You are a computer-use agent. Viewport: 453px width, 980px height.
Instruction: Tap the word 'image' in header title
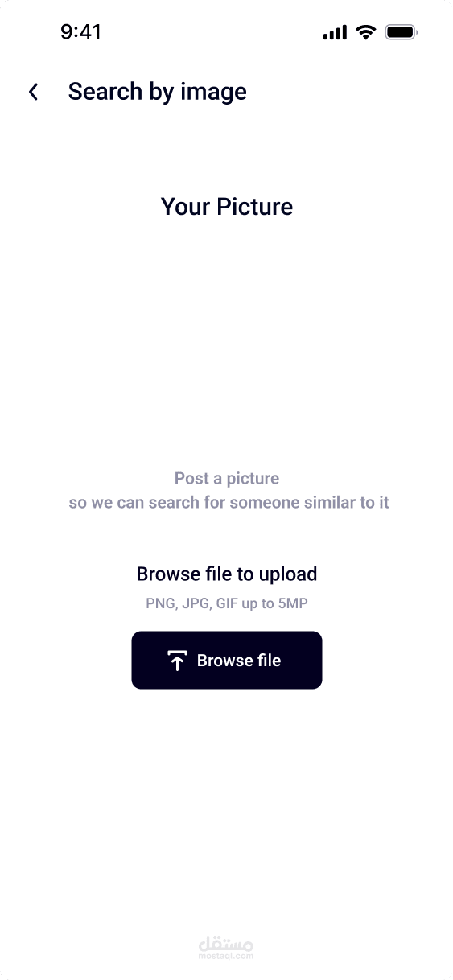point(213,93)
